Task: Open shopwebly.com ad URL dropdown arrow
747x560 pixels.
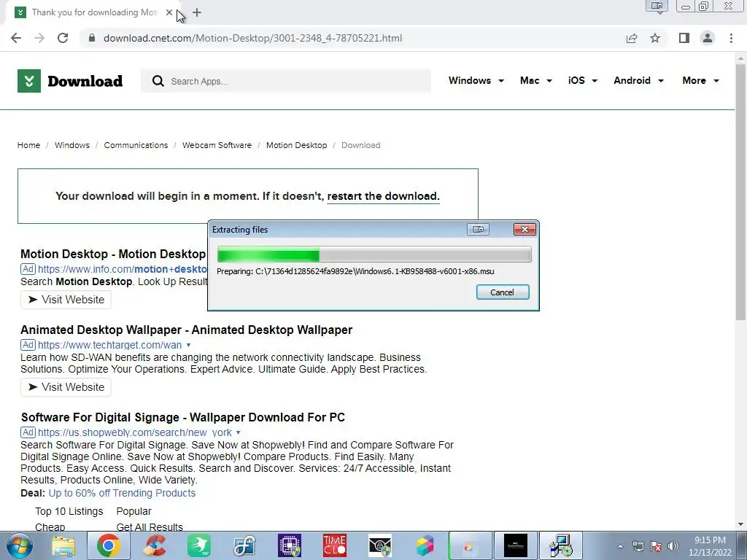Action: tap(239, 433)
